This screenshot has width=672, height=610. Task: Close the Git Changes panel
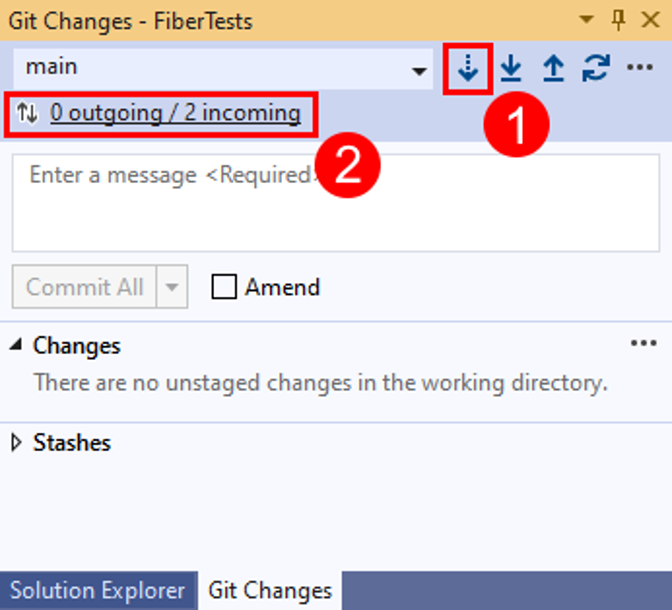[x=650, y=20]
